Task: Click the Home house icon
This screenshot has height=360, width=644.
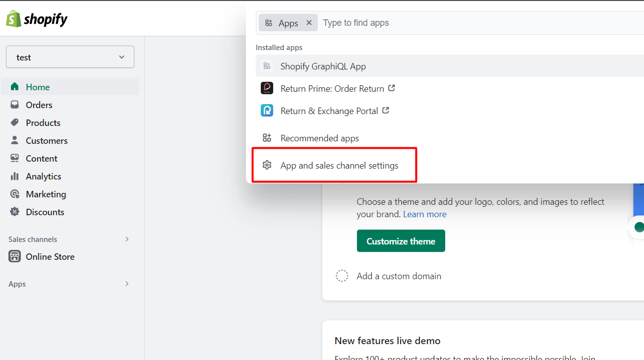Action: 15,87
